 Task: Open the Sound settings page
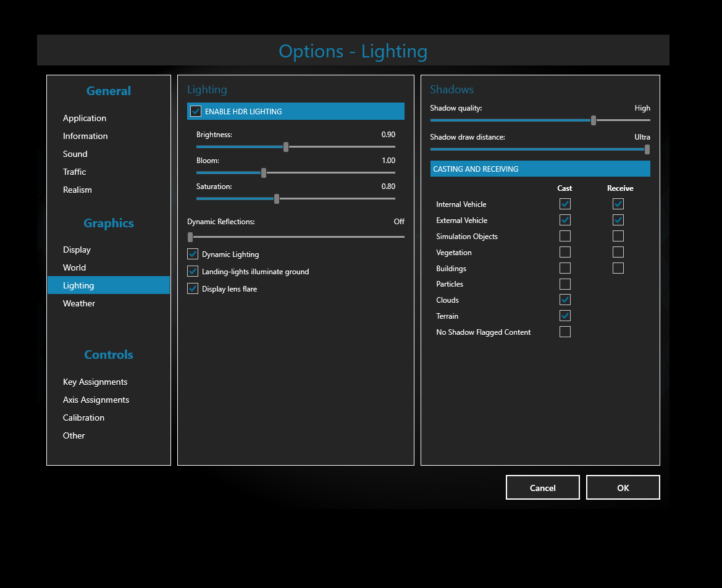75,154
